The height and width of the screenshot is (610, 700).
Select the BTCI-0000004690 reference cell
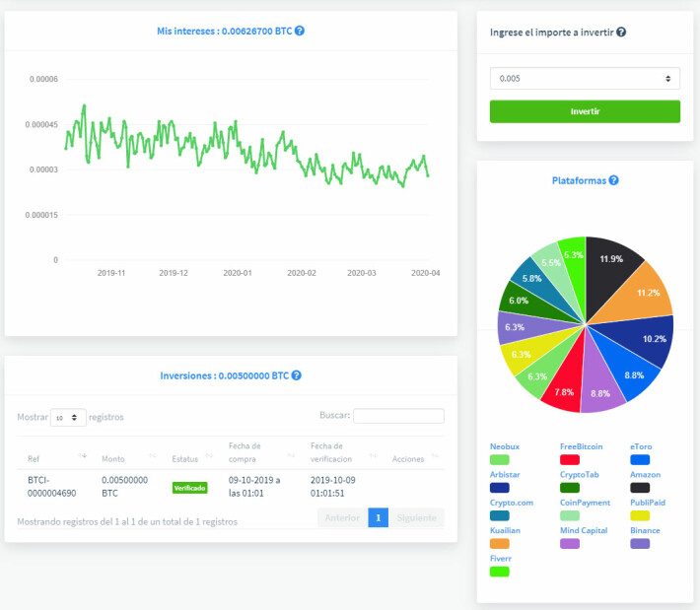(52, 487)
